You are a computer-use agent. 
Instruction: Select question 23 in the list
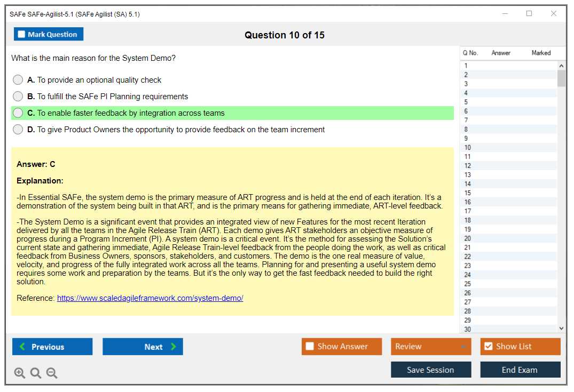(508, 266)
